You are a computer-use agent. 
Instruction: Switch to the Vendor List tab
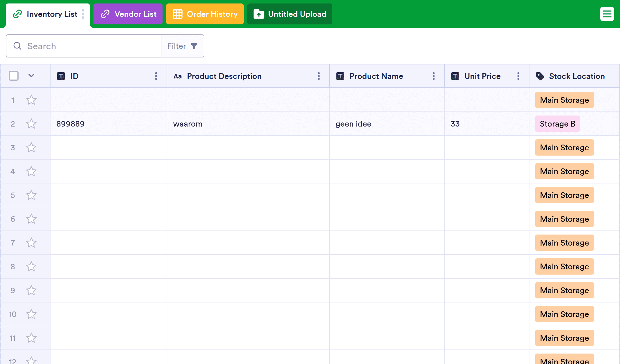pyautogui.click(x=128, y=14)
